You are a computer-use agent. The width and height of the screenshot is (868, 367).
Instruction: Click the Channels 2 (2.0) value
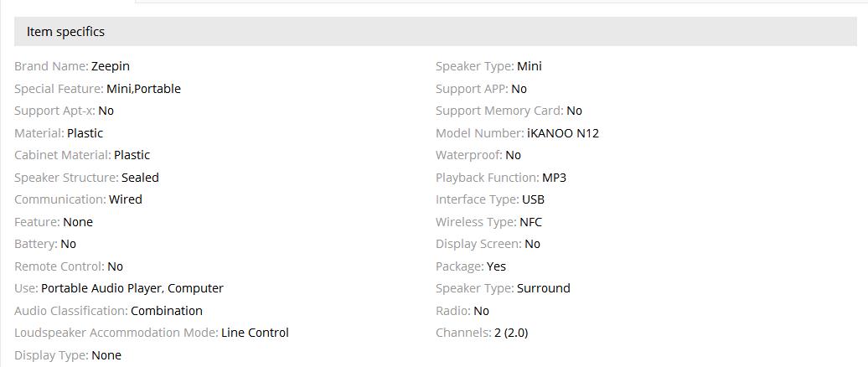511,333
